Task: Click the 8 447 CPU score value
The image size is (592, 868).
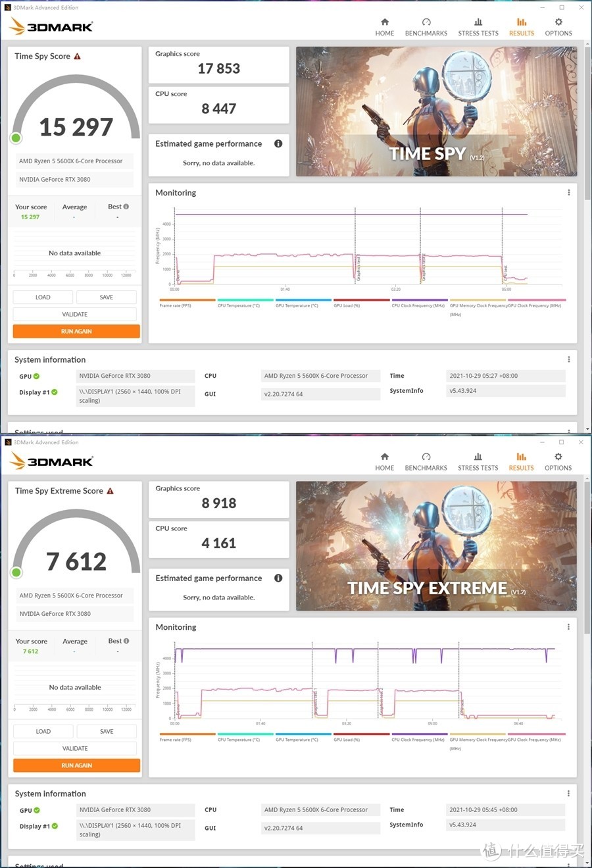Action: [219, 109]
